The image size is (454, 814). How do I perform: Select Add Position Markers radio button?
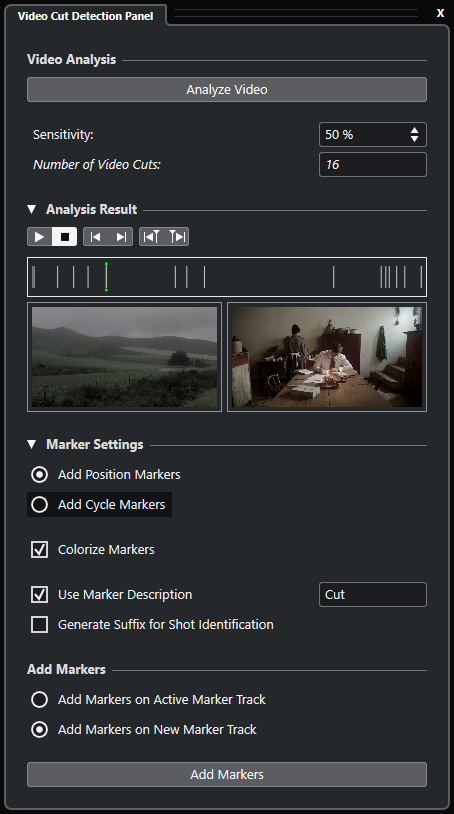tap(39, 474)
